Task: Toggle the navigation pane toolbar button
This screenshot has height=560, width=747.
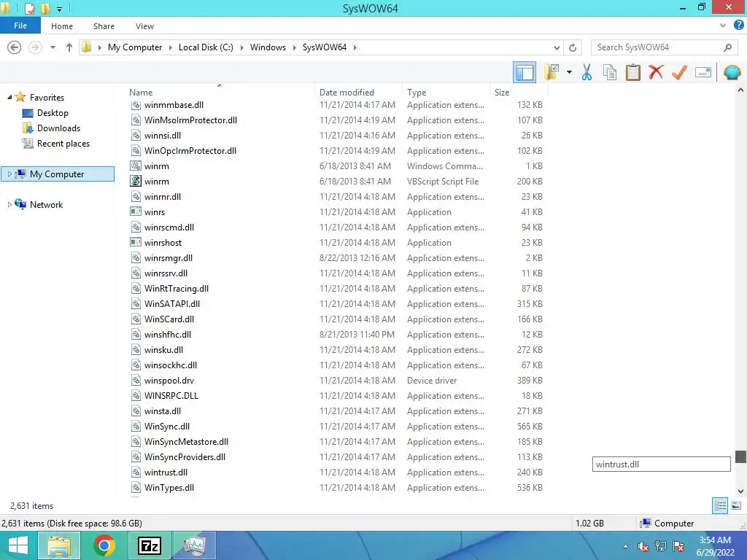Action: tap(525, 73)
